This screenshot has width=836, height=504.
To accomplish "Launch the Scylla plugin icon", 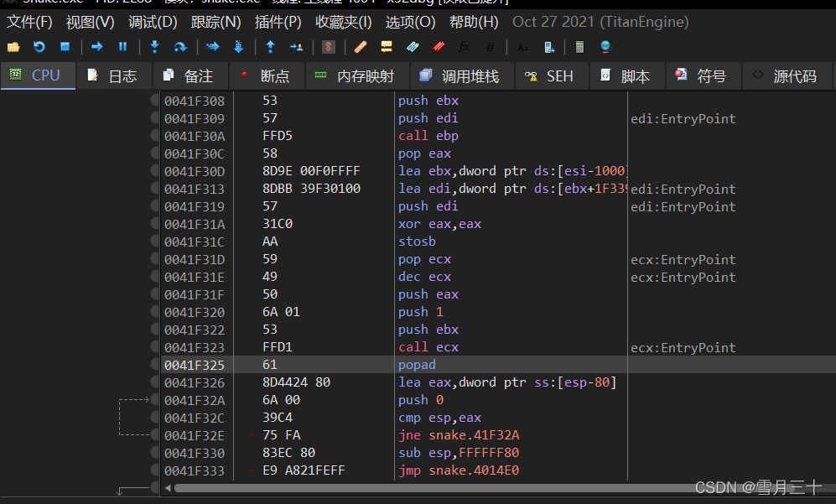I will [x=329, y=47].
